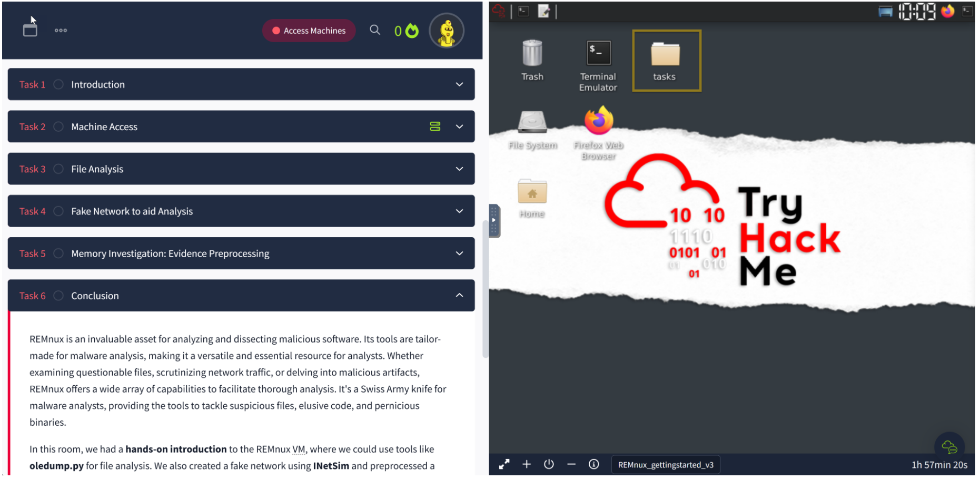Open the three-dot options menu
Image resolution: width=980 pixels, height=479 pixels.
coord(61,31)
